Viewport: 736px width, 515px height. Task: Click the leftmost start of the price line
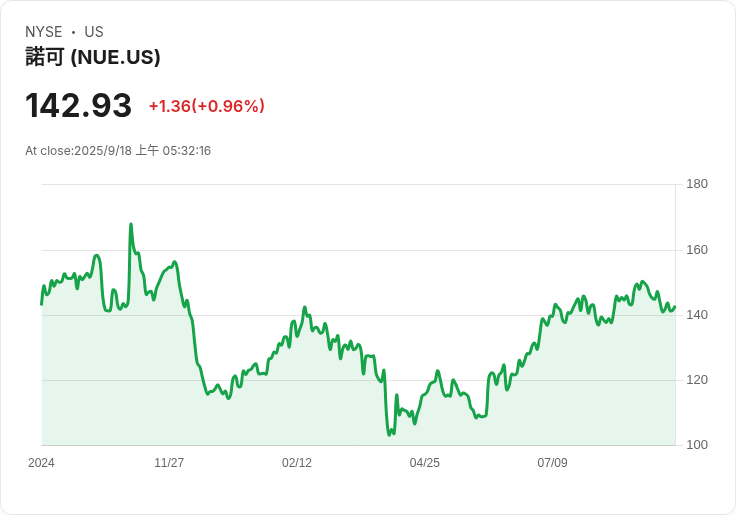[x=42, y=303]
